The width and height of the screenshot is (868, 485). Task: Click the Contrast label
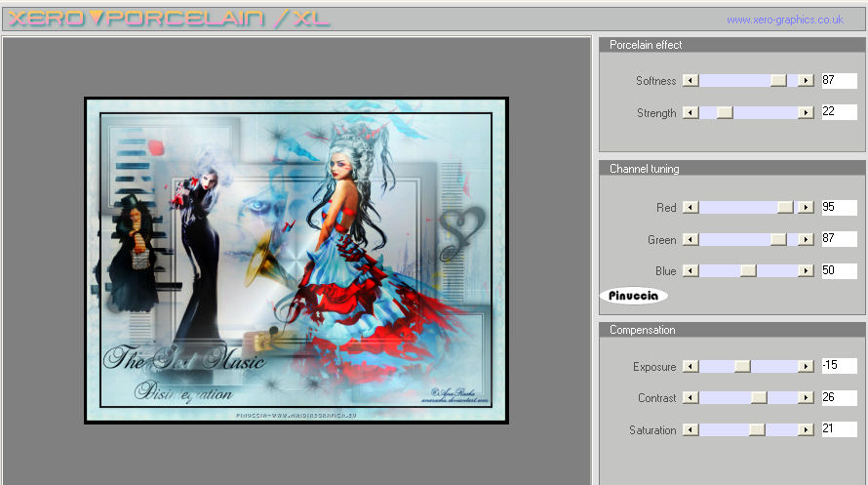[657, 398]
